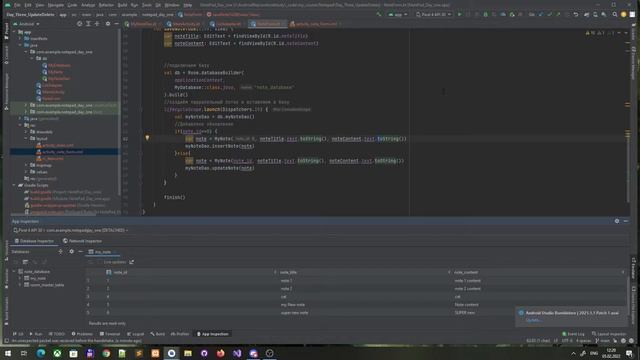This screenshot has height=360, width=640.
Task: Click the Update link in notification
Action: coord(533,320)
